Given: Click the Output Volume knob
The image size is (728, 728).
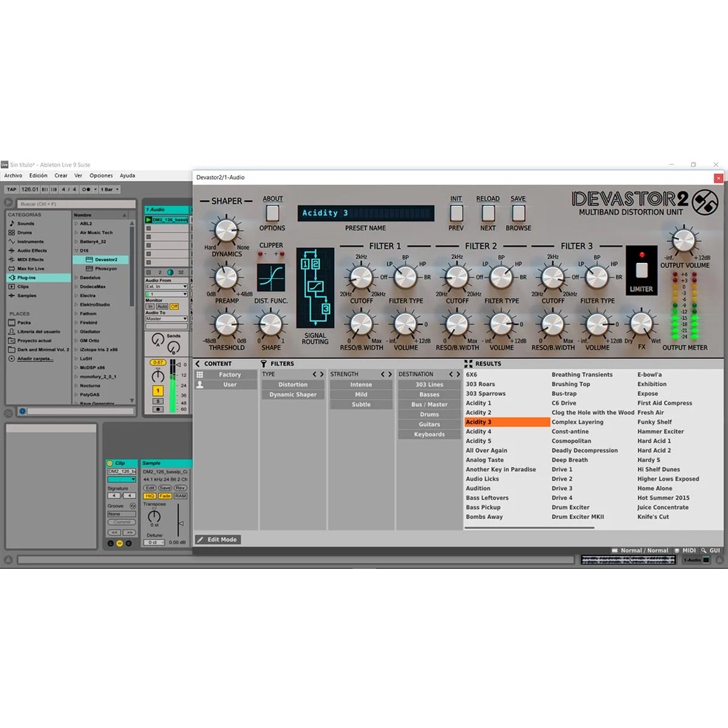Looking at the screenshot, I should (683, 240).
